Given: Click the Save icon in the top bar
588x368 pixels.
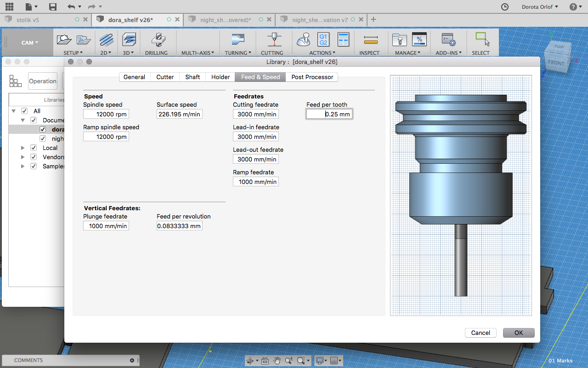Looking at the screenshot, I should pyautogui.click(x=53, y=6).
